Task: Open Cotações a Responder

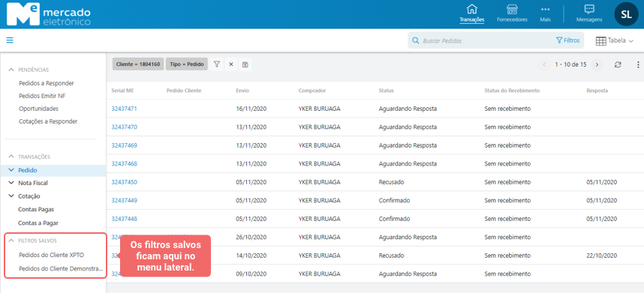Action: 48,121
